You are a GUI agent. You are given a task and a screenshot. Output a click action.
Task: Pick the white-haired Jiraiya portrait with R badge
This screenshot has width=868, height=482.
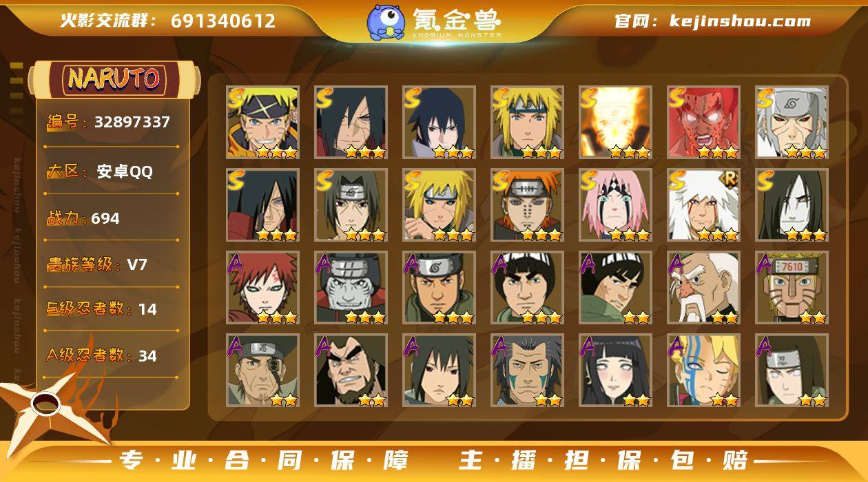703,205
